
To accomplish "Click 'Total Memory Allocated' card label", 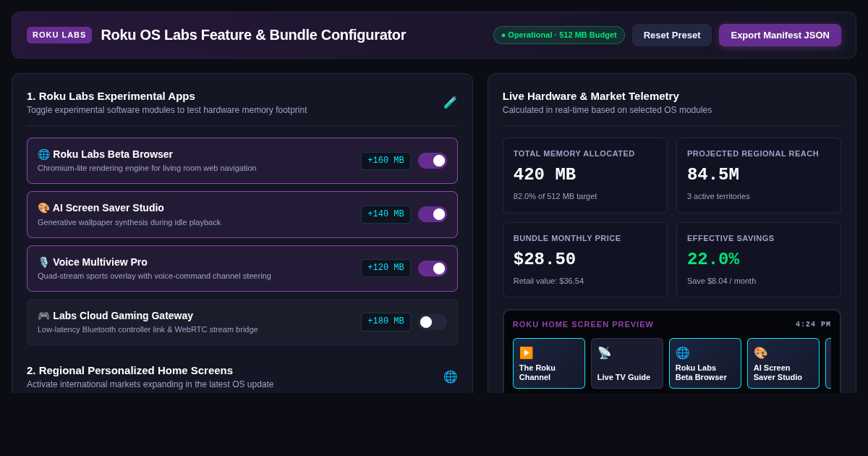I will pyautogui.click(x=574, y=153).
